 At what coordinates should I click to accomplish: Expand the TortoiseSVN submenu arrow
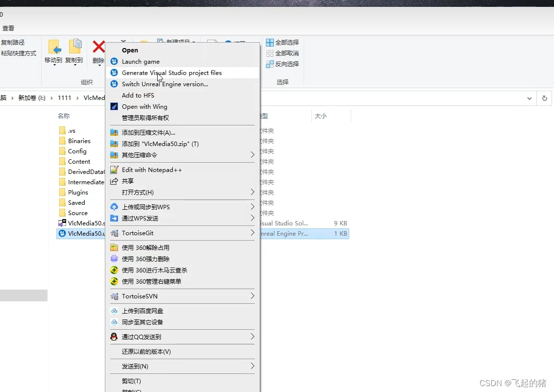(252, 296)
